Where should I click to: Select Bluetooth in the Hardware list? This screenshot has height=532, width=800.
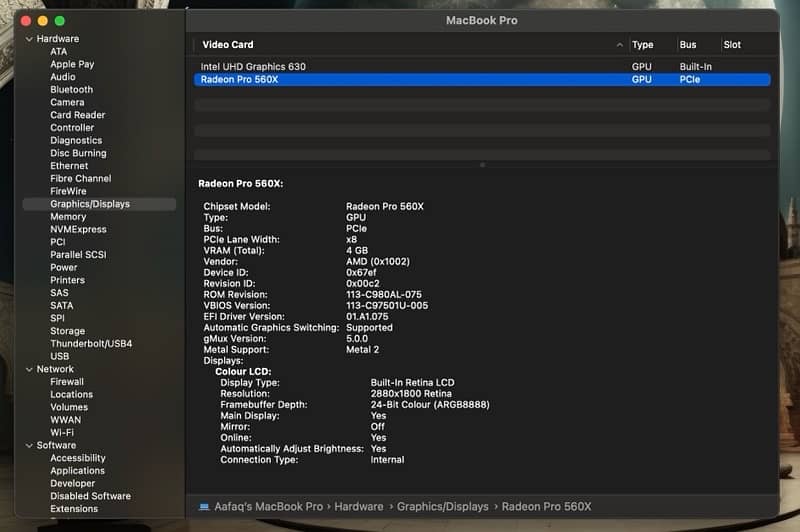click(x=71, y=89)
